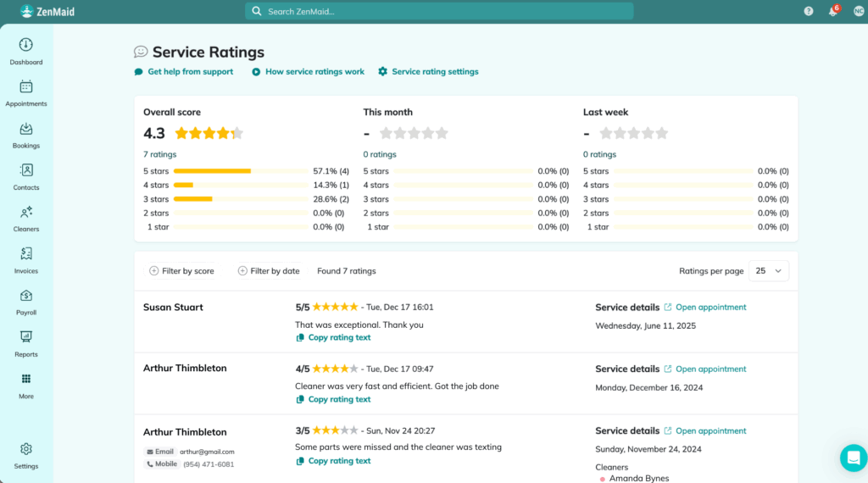Image resolution: width=868 pixels, height=483 pixels.
Task: Click the Search ZenMaid input field
Action: (440, 11)
